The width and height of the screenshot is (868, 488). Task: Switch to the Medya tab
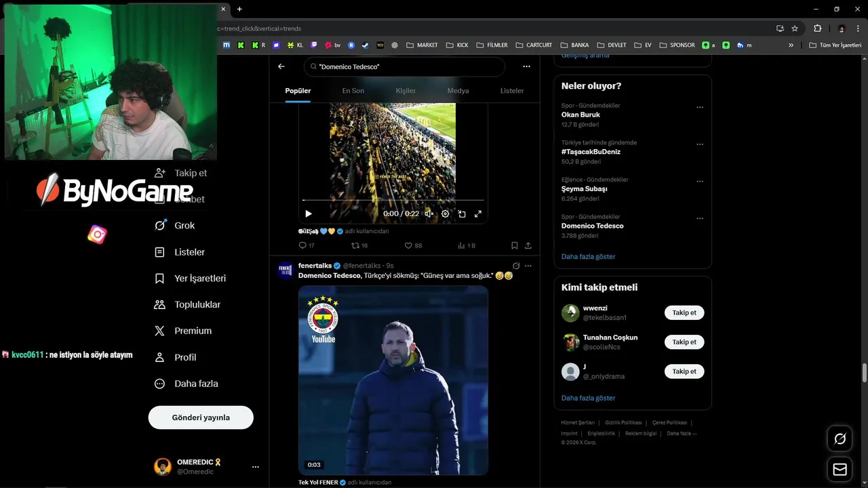pos(458,91)
